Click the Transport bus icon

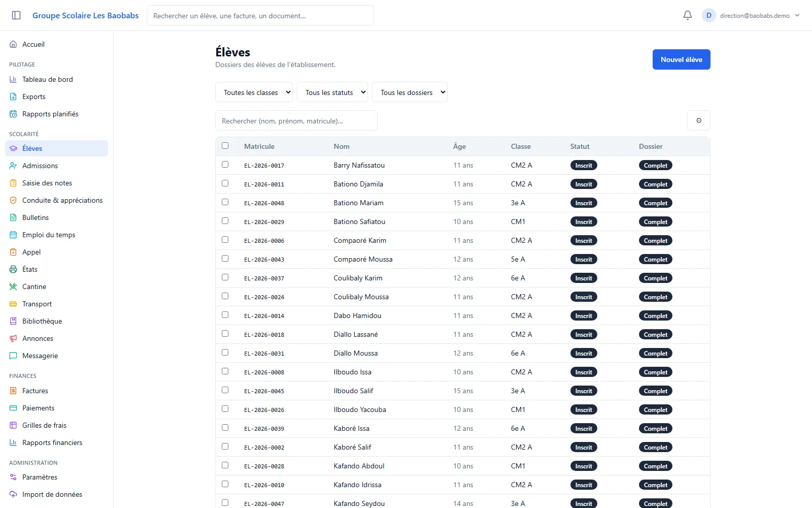click(13, 304)
